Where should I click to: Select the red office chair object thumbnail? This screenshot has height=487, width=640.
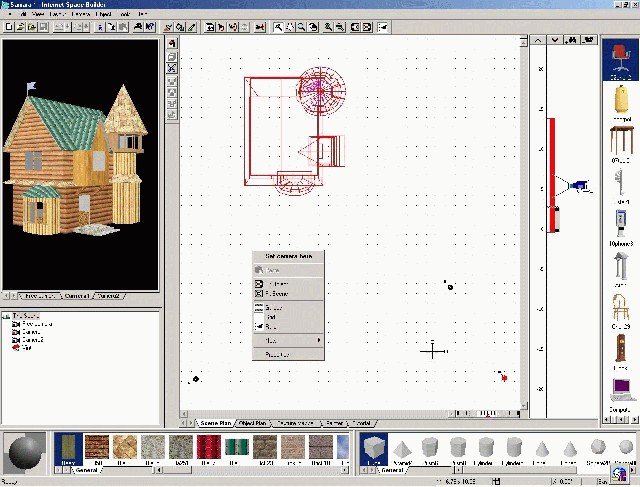[x=620, y=60]
